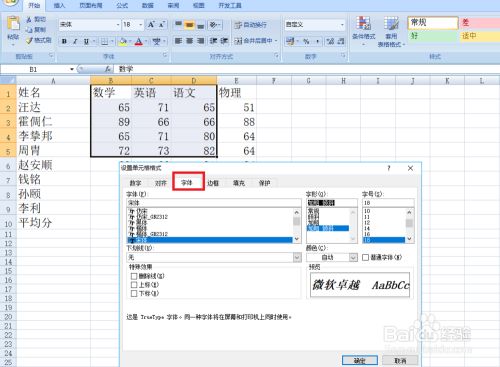Click the cell borders icon in the ribbon

(104, 41)
